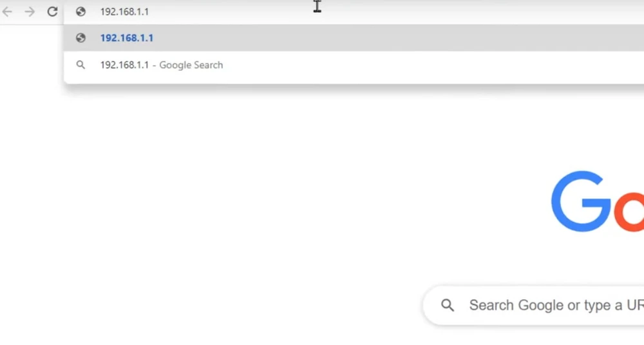This screenshot has width=644, height=345.
Task: Choose the "192.168.1.1 - Google Search" suggestion
Action: click(x=161, y=65)
